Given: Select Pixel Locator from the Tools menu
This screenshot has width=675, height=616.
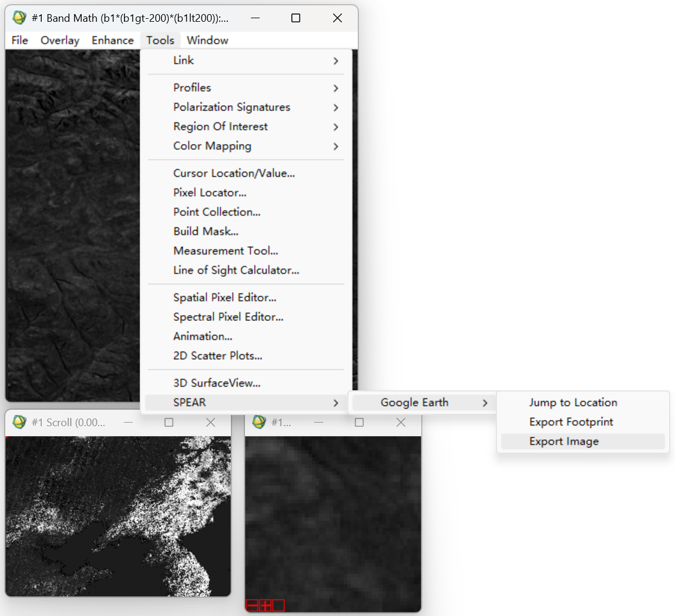Looking at the screenshot, I should coord(209,192).
